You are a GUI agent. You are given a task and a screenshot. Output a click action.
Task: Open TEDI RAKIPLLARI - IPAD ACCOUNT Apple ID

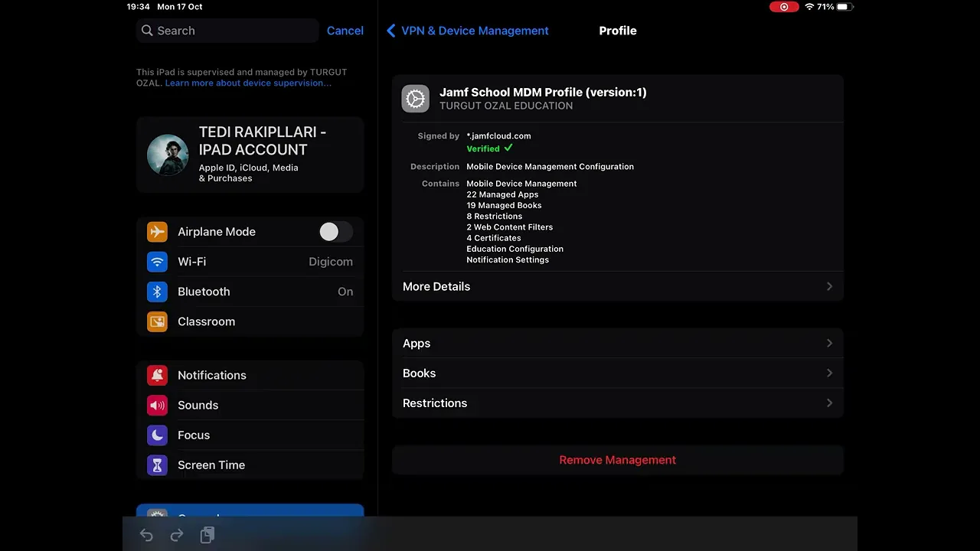tap(250, 155)
